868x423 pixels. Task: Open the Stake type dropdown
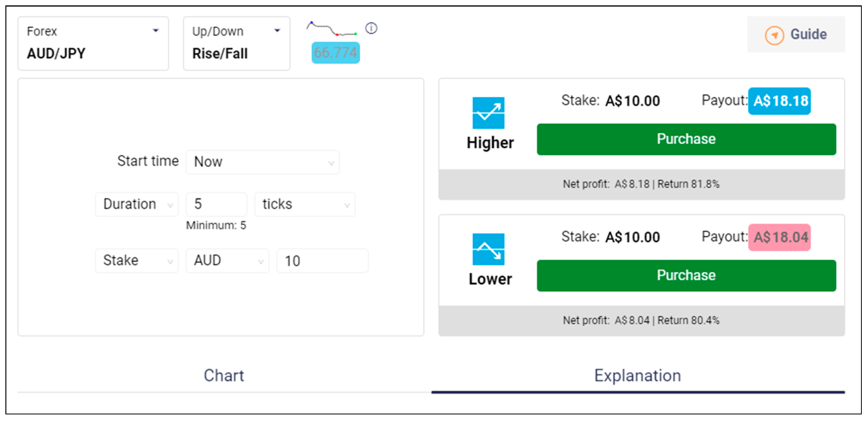[x=136, y=261]
